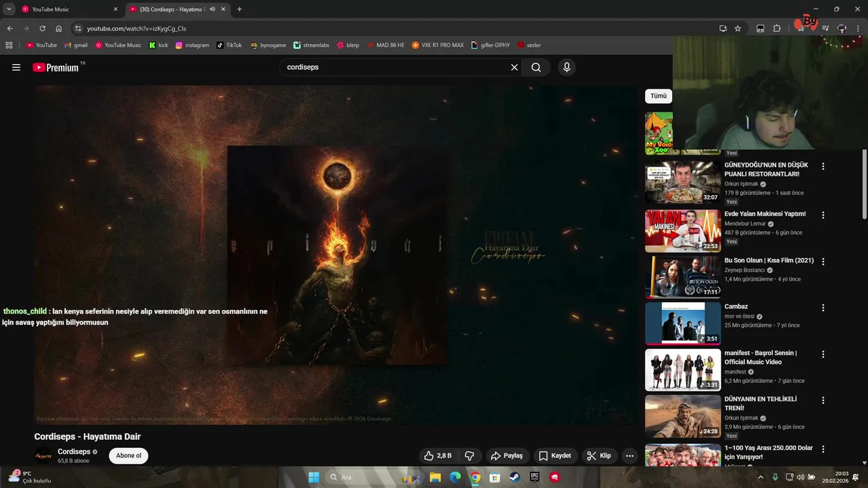Viewport: 868px width, 488px height.
Task: Subscribe with the Abone ol button
Action: pyautogui.click(x=129, y=455)
